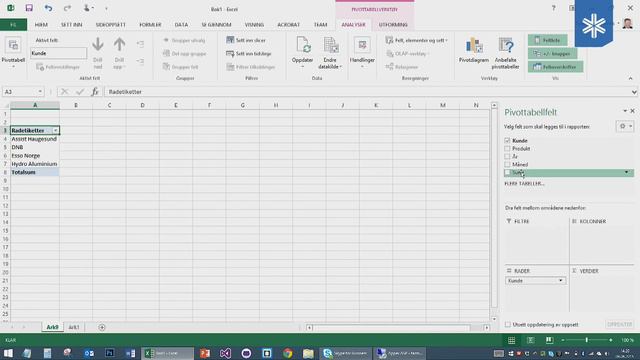Click the Zoom out minus button
Viewport: 640px width, 360px height.
point(563,340)
